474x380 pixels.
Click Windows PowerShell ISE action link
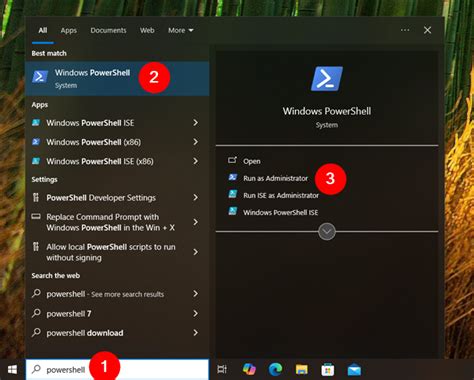click(280, 212)
